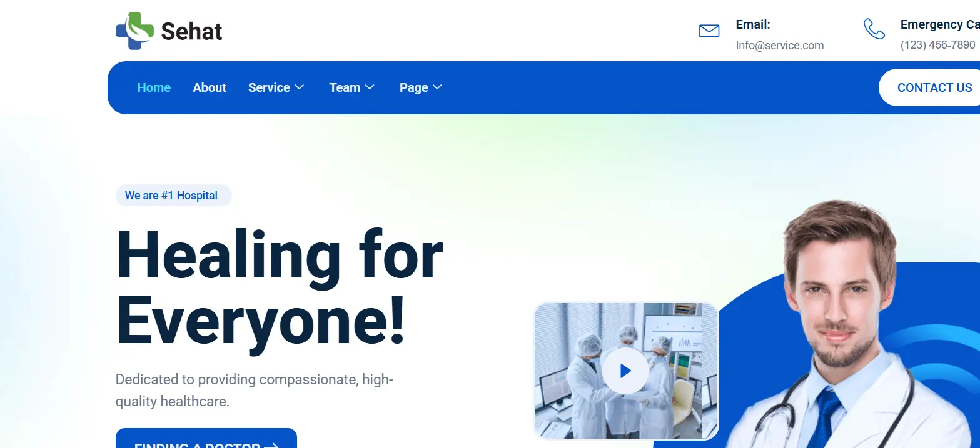Image resolution: width=980 pixels, height=448 pixels.
Task: Click the envelope icon beside Email
Action: (709, 31)
